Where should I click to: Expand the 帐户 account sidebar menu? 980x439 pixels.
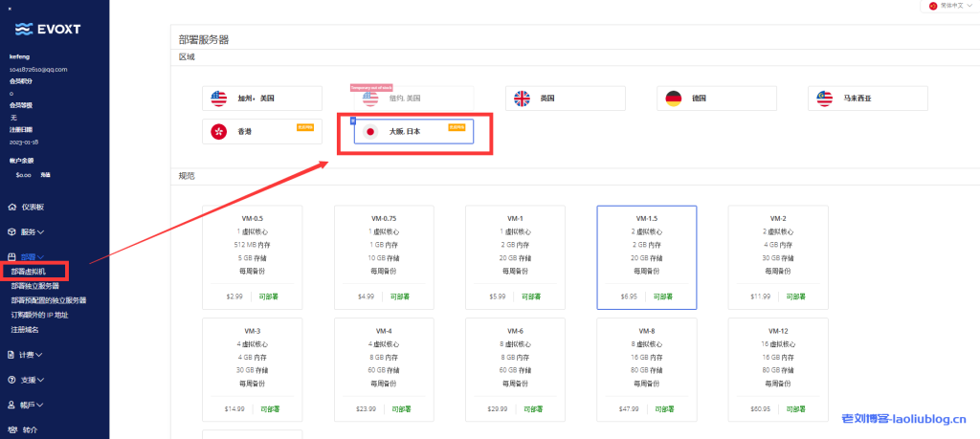coord(33,405)
